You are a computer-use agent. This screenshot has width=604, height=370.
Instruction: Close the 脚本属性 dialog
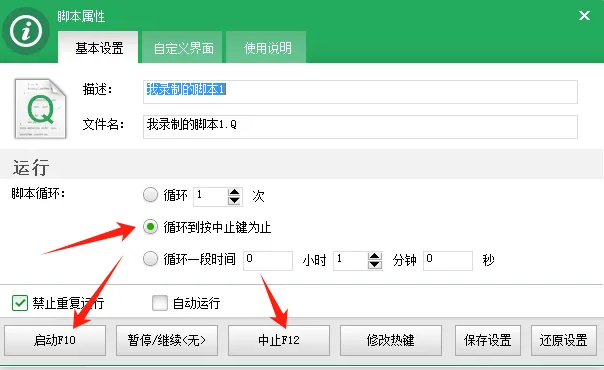[x=584, y=16]
